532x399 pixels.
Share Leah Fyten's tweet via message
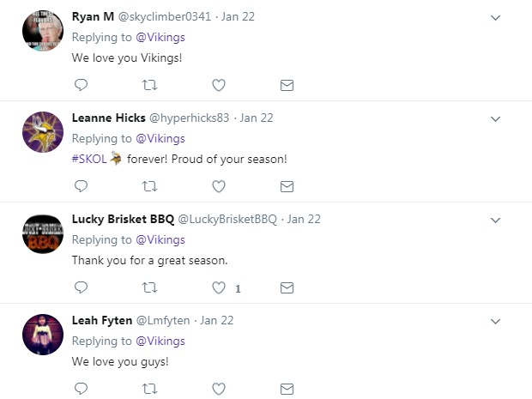click(287, 389)
